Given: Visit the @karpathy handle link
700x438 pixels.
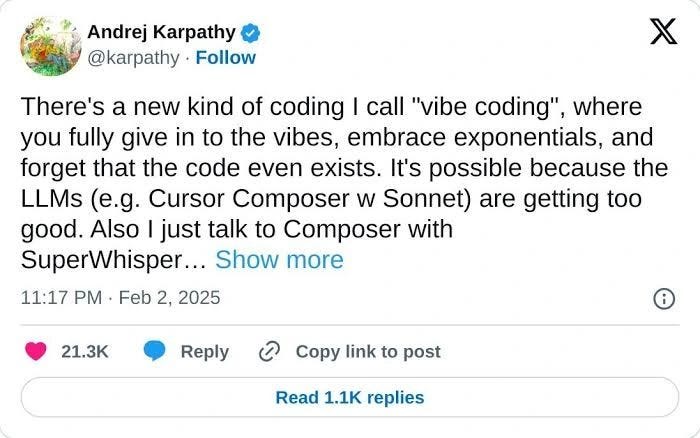Looking at the screenshot, I should click(133, 58).
